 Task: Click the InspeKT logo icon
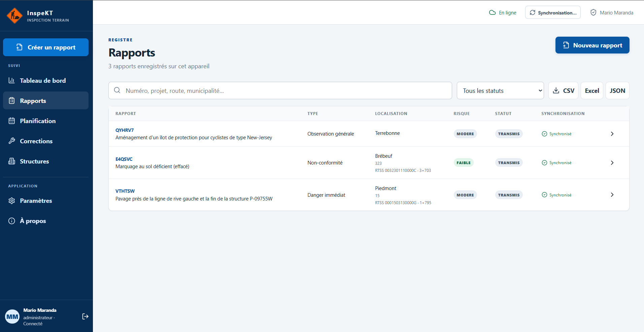(x=14, y=16)
